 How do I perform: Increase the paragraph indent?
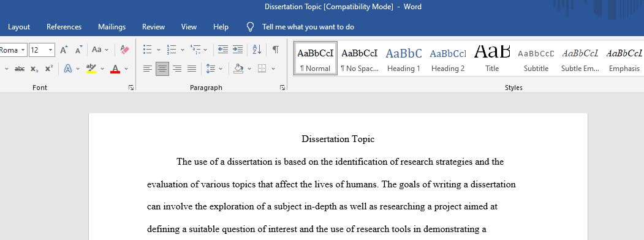click(x=238, y=50)
